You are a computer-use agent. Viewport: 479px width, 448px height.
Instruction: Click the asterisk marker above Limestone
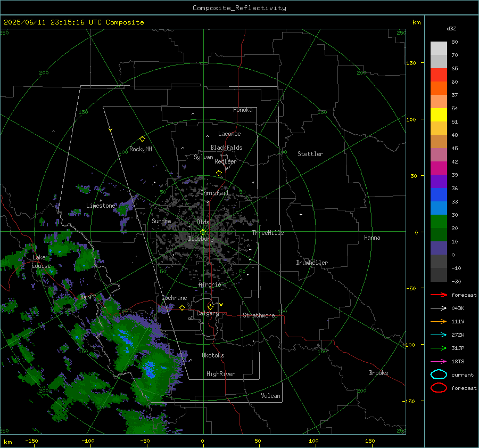(x=101, y=201)
